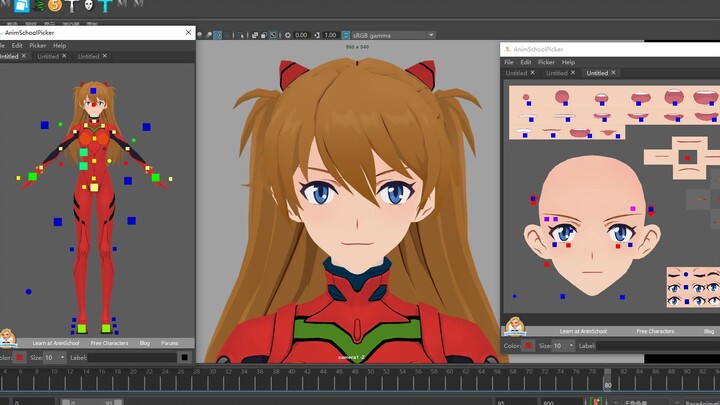
Task: Click the cyan T-pose figure shelf icon
Action: (105, 6)
